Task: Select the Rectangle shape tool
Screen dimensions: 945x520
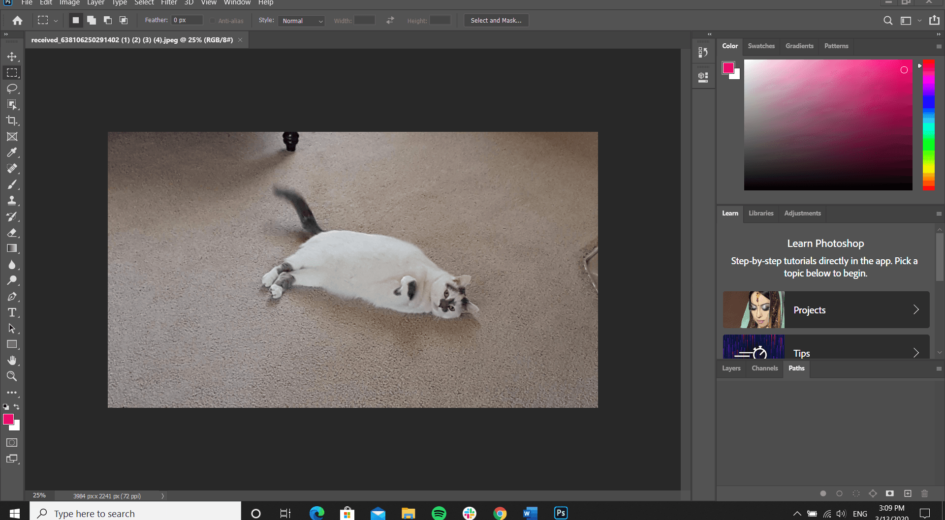Action: click(x=11, y=344)
